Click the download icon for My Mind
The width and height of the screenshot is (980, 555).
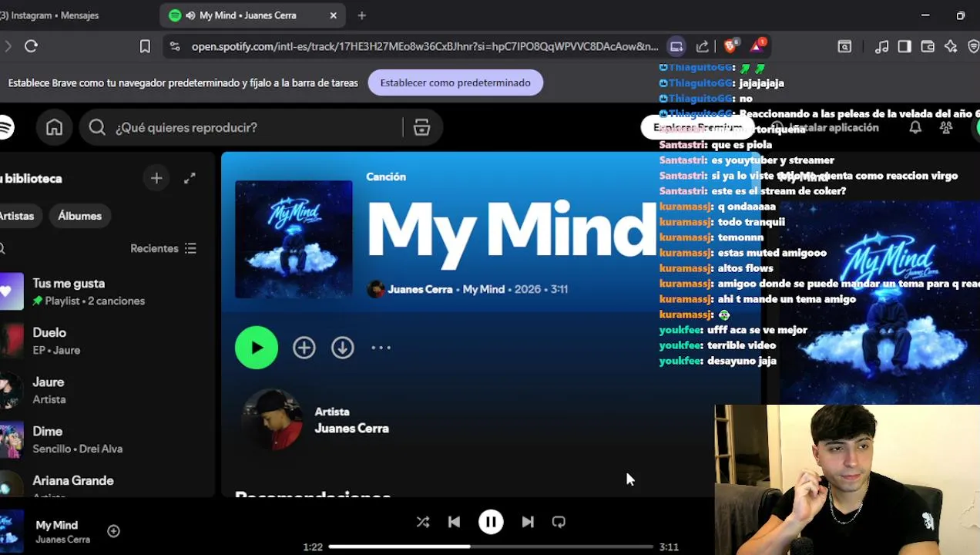pos(343,348)
